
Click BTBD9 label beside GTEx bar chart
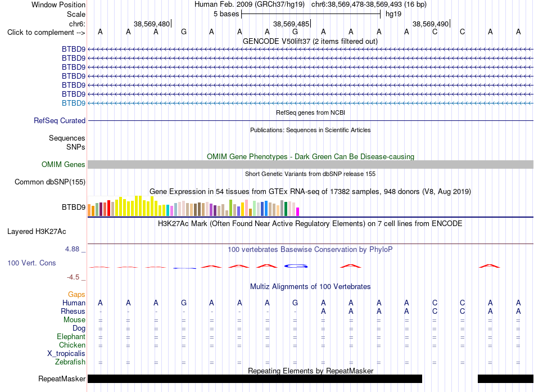pos(74,208)
